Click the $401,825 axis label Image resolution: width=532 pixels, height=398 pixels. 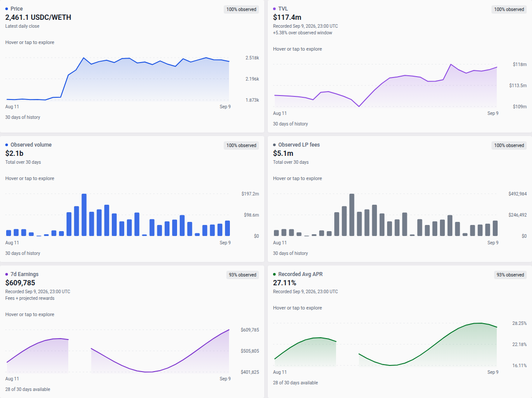(250, 372)
